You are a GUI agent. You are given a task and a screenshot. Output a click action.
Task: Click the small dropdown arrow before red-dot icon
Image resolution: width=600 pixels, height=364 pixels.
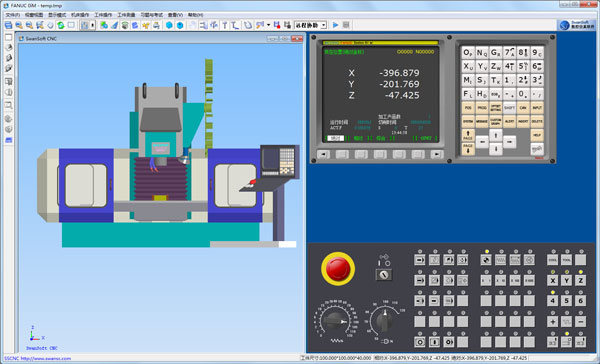pyautogui.click(x=269, y=25)
